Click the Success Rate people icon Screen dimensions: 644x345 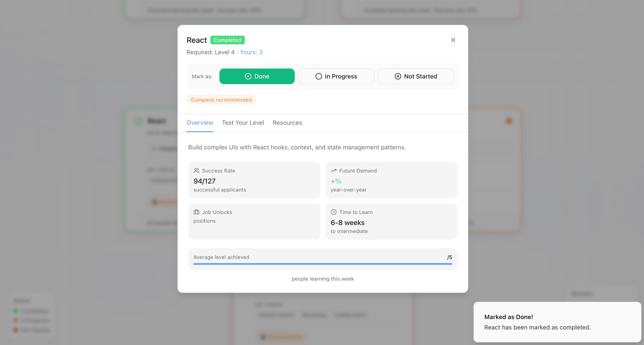coord(196,171)
